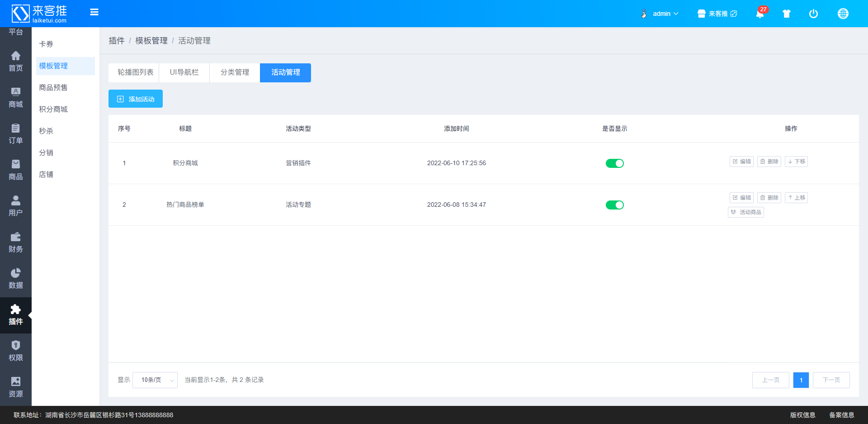Select 店铺 in the submenu

(66, 175)
